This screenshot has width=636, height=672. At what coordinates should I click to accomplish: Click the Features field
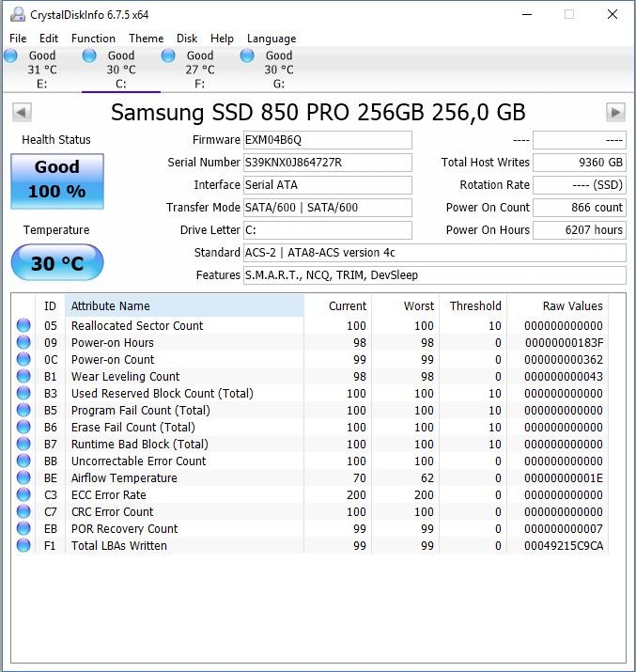435,275
